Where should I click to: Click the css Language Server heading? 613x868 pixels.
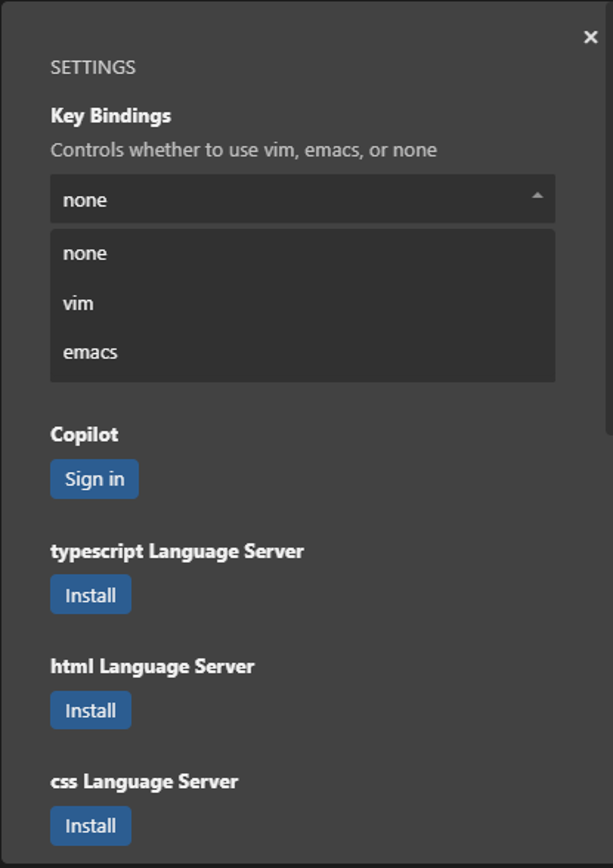click(x=144, y=782)
